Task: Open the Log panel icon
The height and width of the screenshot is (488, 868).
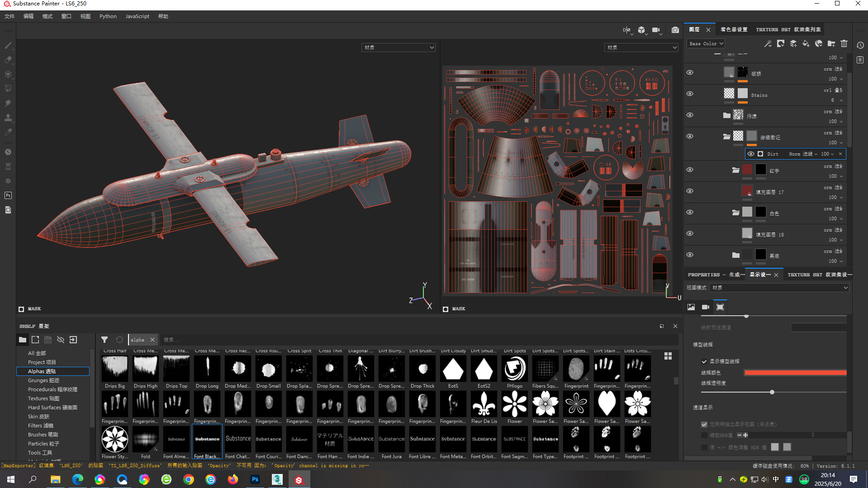Action: coord(860,60)
